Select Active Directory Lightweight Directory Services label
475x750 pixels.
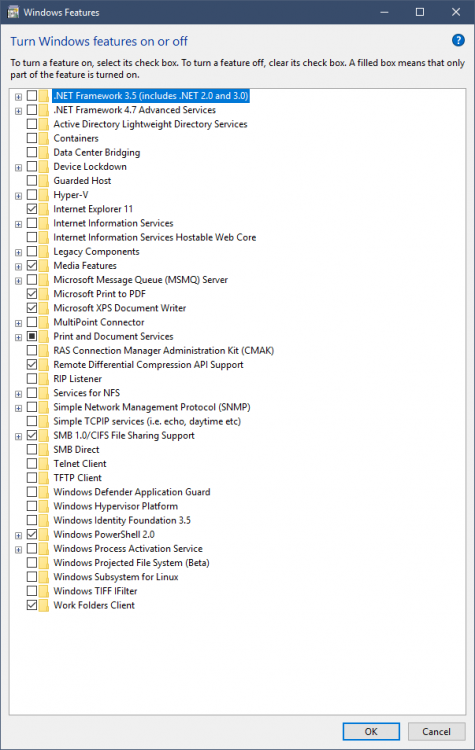[150, 124]
